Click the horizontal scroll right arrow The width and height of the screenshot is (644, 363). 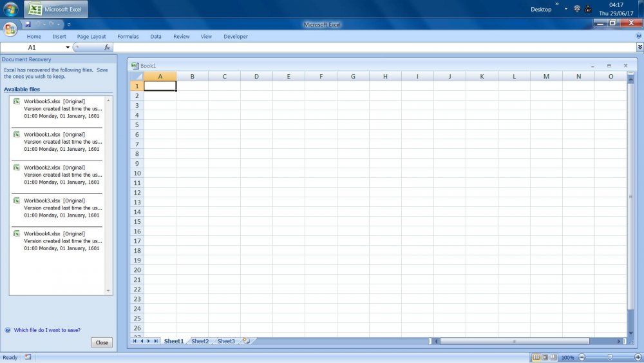pyautogui.click(x=619, y=341)
